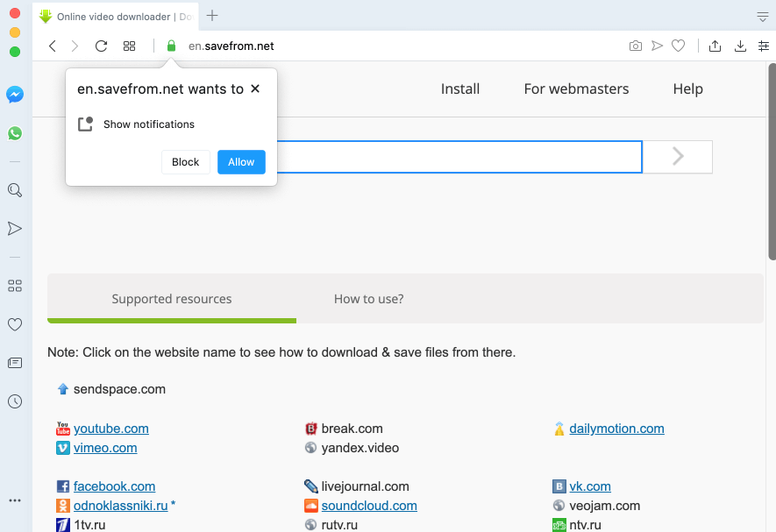Open the Help menu item

[688, 89]
